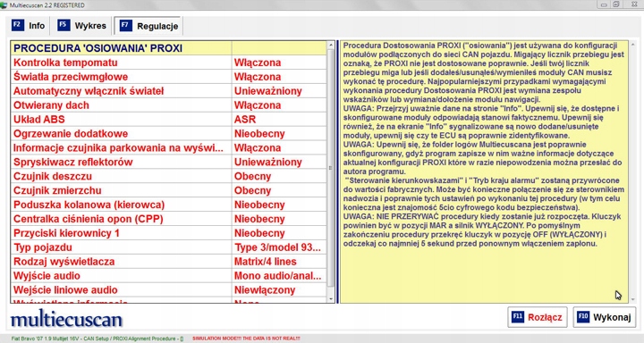This screenshot has height=343, width=644.
Task: Click Unieważniony value for Spryskiwacz reflektorów
Action: pyautogui.click(x=279, y=162)
